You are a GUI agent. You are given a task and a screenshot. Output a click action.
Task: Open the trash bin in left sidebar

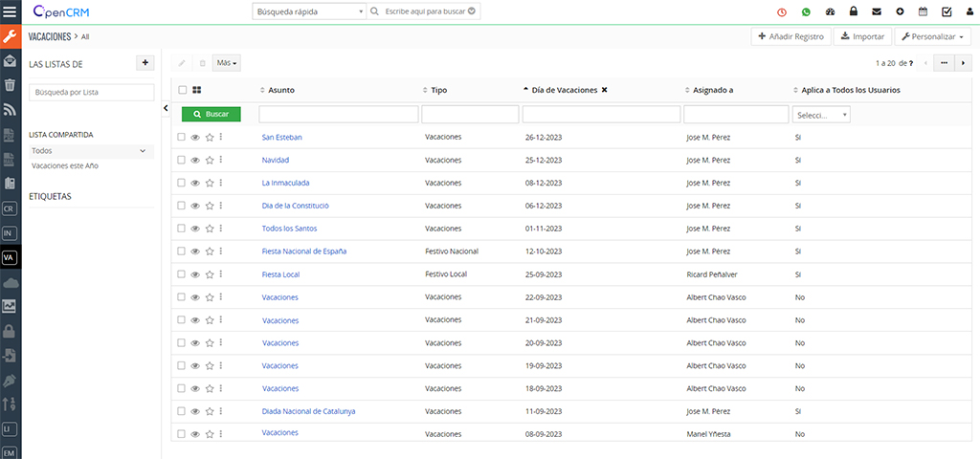tap(10, 84)
